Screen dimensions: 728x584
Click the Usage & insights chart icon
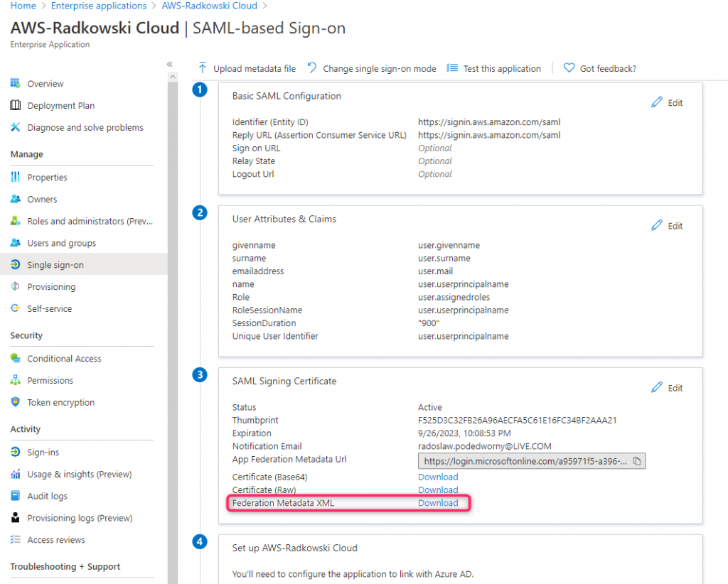(x=16, y=474)
